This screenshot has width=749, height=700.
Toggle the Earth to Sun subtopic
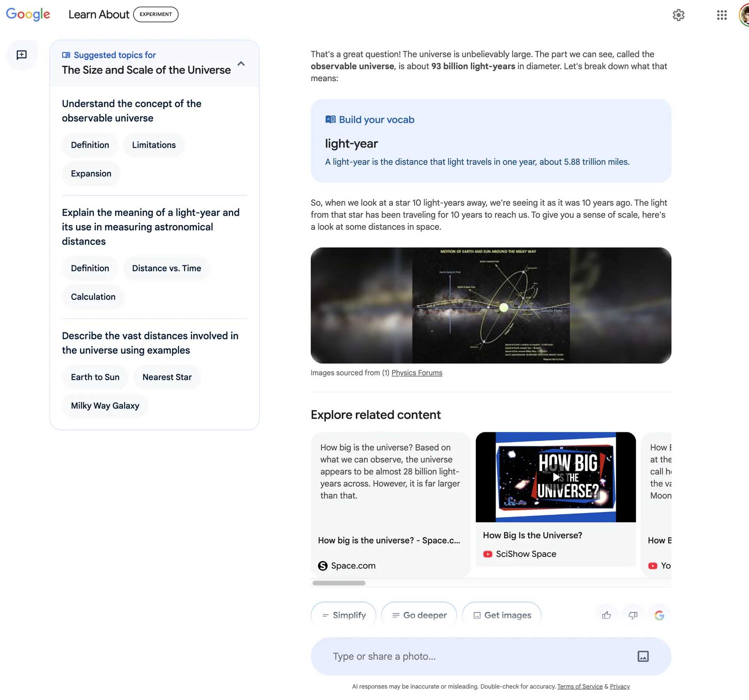click(x=95, y=377)
